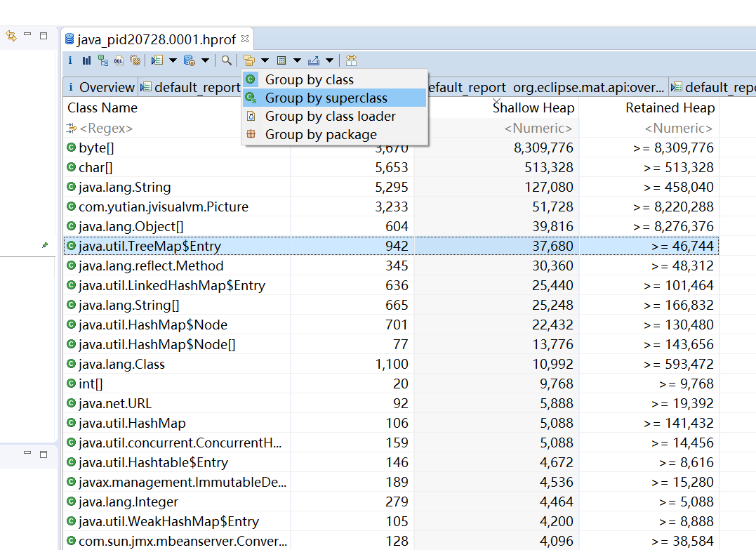Image resolution: width=756 pixels, height=550 pixels.
Task: Pick Group by package from menu
Action: click(x=321, y=135)
